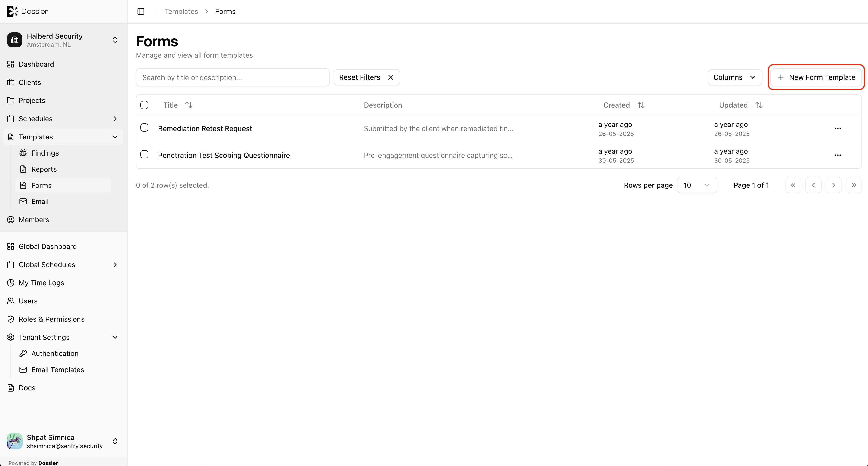Open row actions for Penetration Test Scoping Questionnaire

[x=838, y=155]
